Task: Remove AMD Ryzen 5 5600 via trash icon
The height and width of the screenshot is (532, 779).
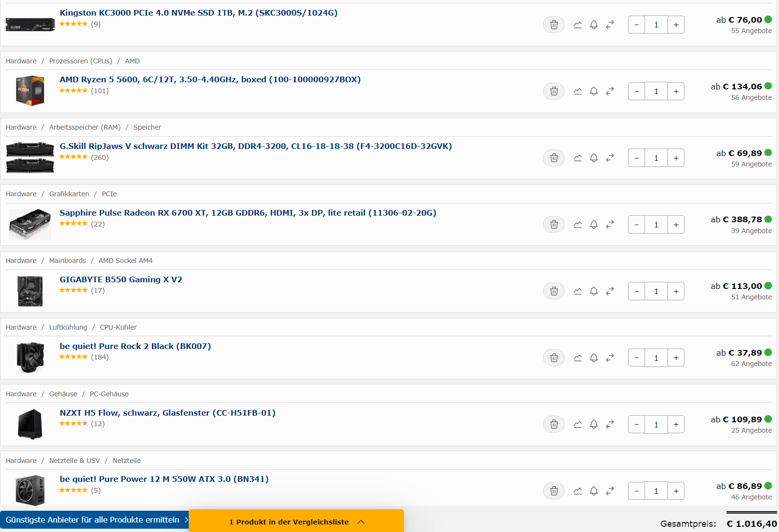Action: 554,91
